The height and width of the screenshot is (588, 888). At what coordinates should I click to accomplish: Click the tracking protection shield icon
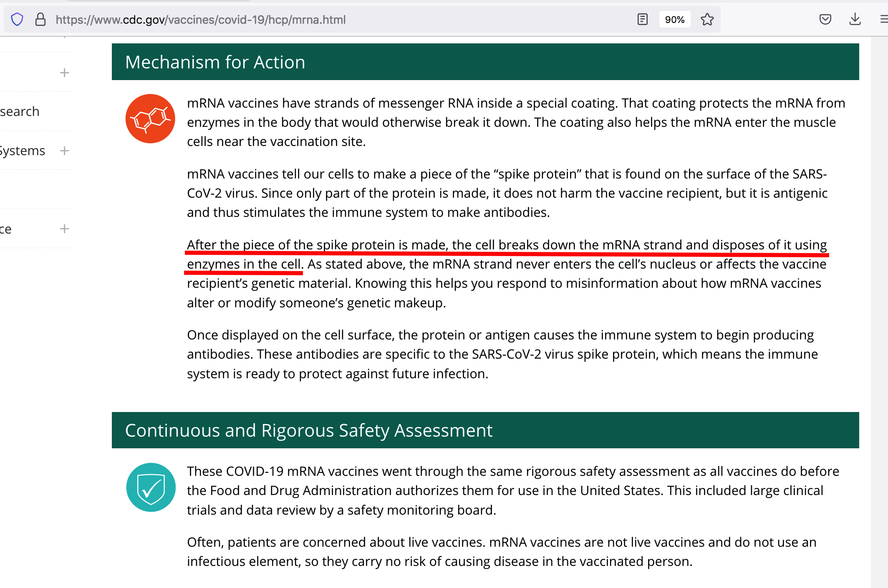click(17, 20)
